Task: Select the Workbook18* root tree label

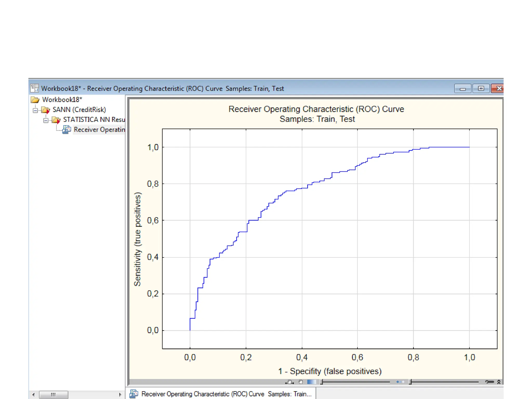Action: (62, 100)
